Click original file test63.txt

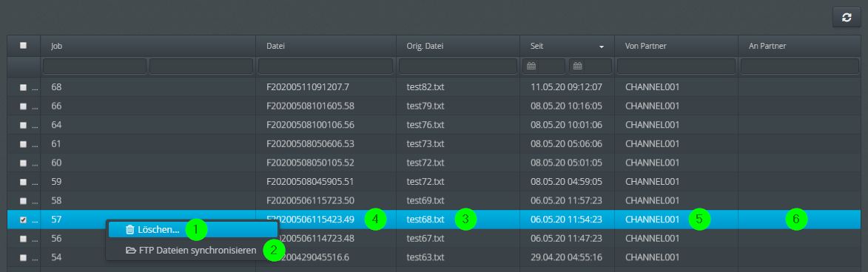(x=425, y=258)
